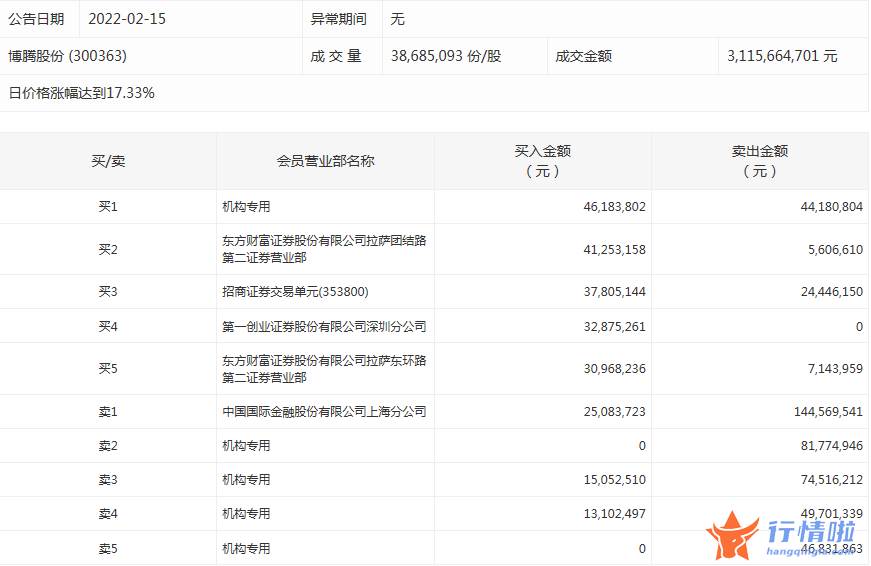This screenshot has height=566, width=871.
Task: Click sell amount 44,180,804
Action: pyautogui.click(x=832, y=207)
